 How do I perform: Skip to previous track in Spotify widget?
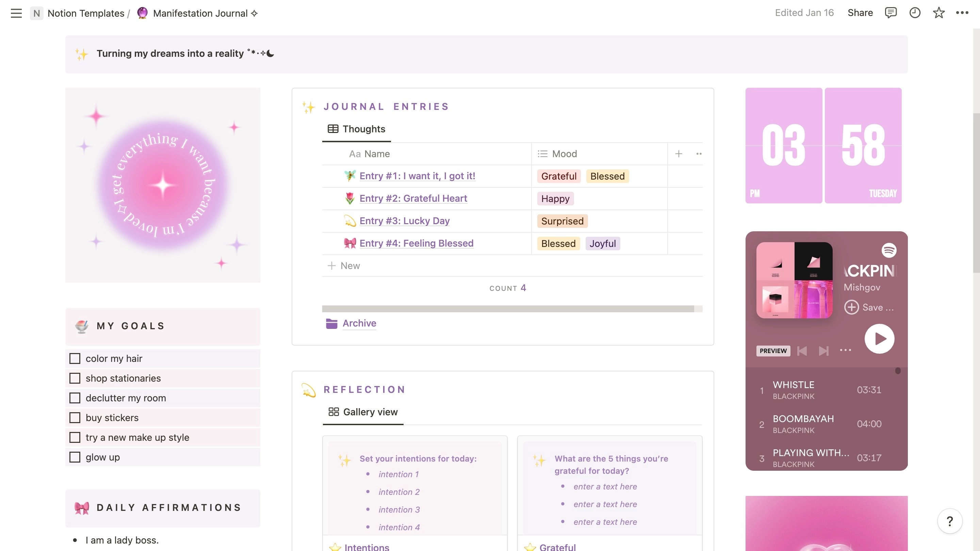point(802,351)
